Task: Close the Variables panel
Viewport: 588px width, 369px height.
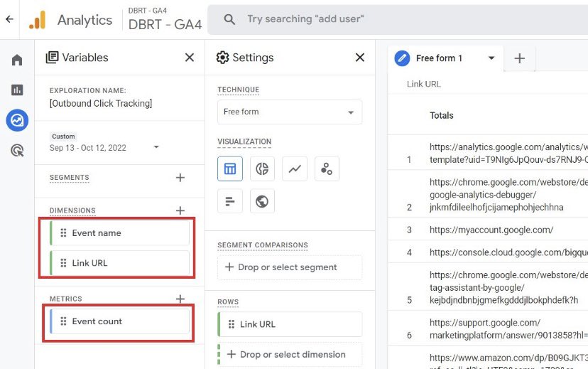Action: pyautogui.click(x=190, y=58)
